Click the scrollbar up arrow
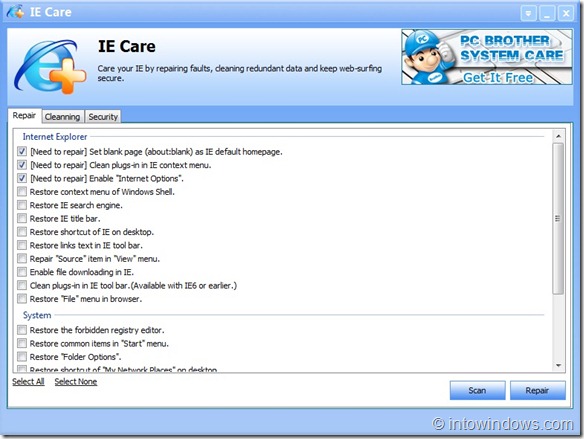The image size is (584, 439). 558,136
